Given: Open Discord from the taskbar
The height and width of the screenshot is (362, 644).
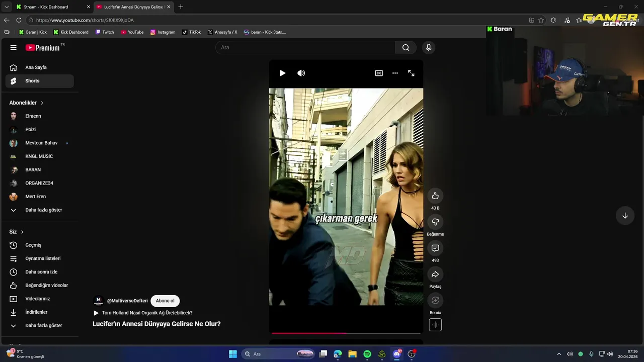Looking at the screenshot, I should (x=397, y=354).
